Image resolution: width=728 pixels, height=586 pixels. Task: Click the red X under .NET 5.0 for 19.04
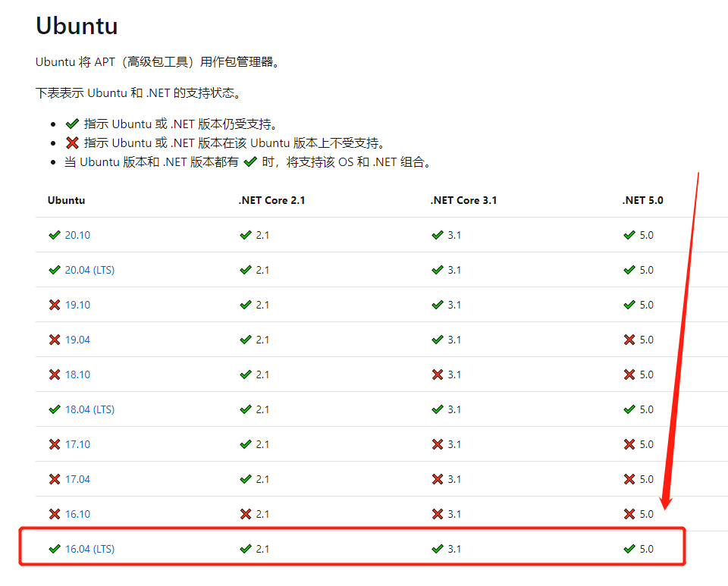coord(629,340)
